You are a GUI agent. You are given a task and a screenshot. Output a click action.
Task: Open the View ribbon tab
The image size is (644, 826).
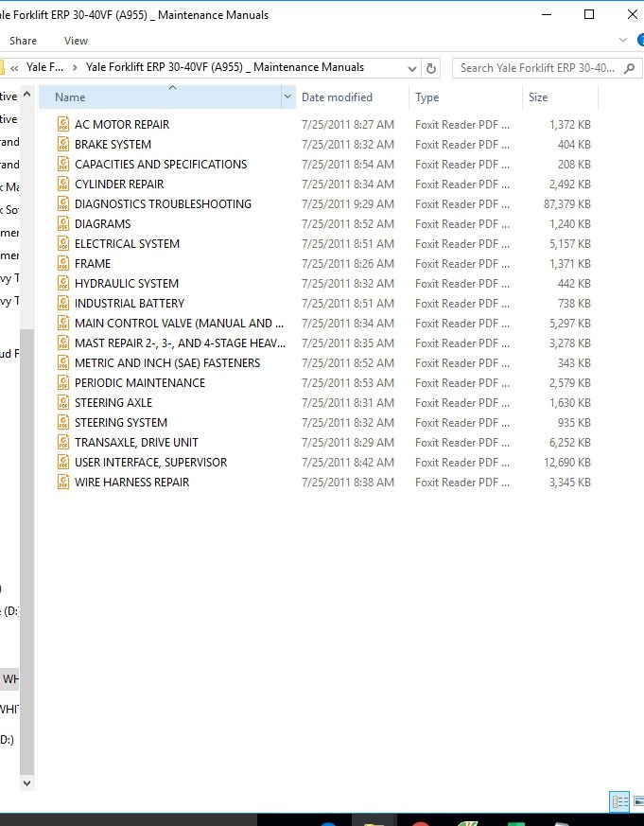point(76,41)
